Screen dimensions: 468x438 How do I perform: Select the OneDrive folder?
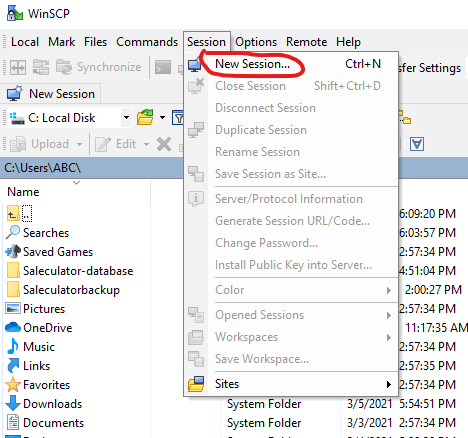pyautogui.click(x=39, y=328)
